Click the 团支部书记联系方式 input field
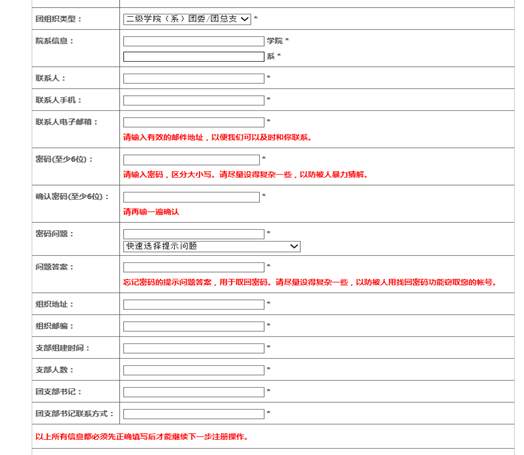 [193, 414]
